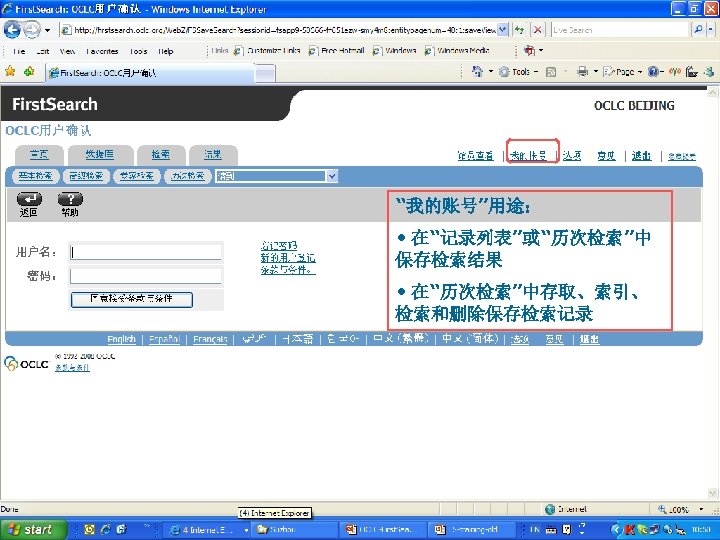Click the Windows Start button
720x540 pixels.
coord(33,530)
